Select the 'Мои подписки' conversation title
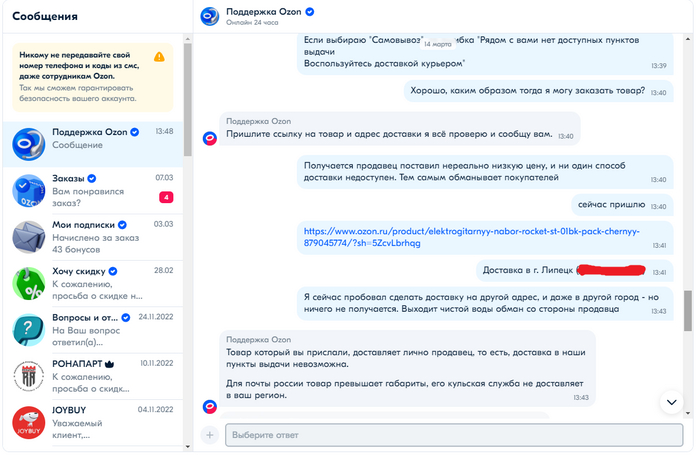 pyautogui.click(x=83, y=225)
